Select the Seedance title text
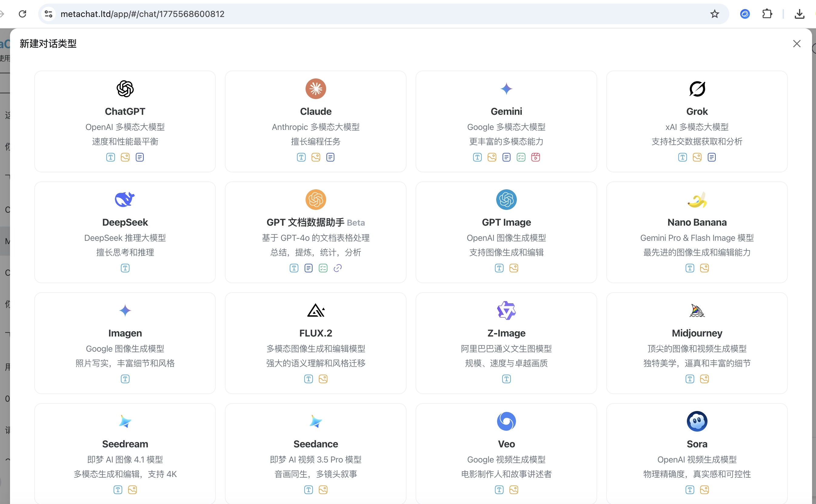Image resolution: width=816 pixels, height=504 pixels. point(316,444)
